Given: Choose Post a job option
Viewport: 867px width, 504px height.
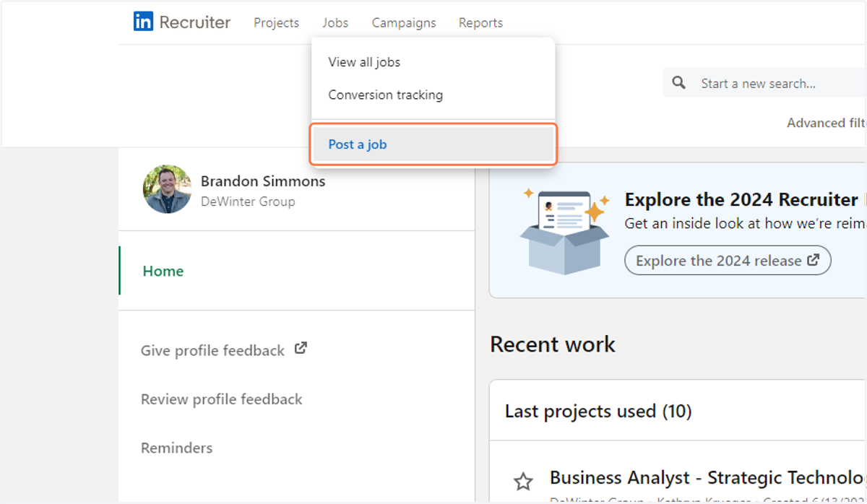Looking at the screenshot, I should pos(433,144).
